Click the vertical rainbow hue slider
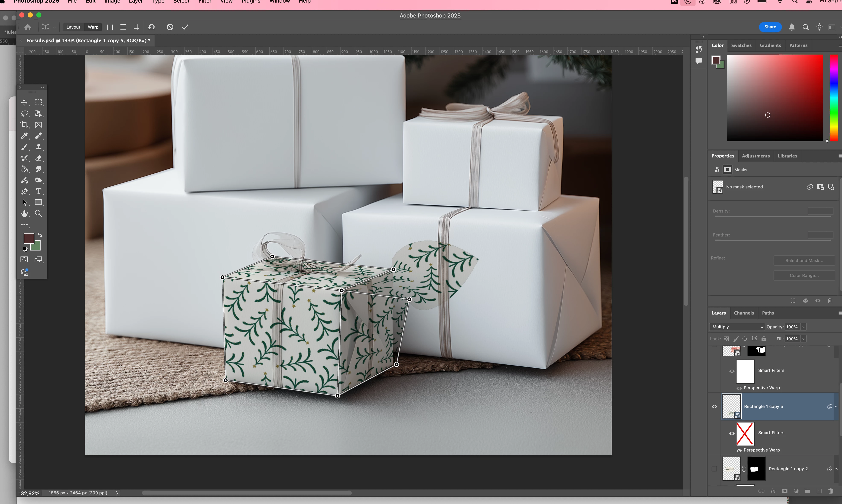Viewport: 842px width, 504px height. pos(834,98)
